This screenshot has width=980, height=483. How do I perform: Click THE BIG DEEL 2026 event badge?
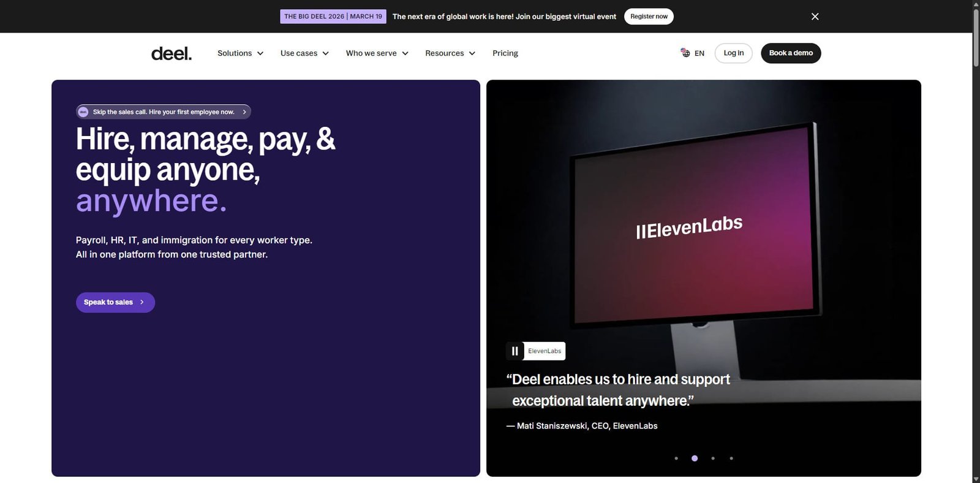click(333, 17)
